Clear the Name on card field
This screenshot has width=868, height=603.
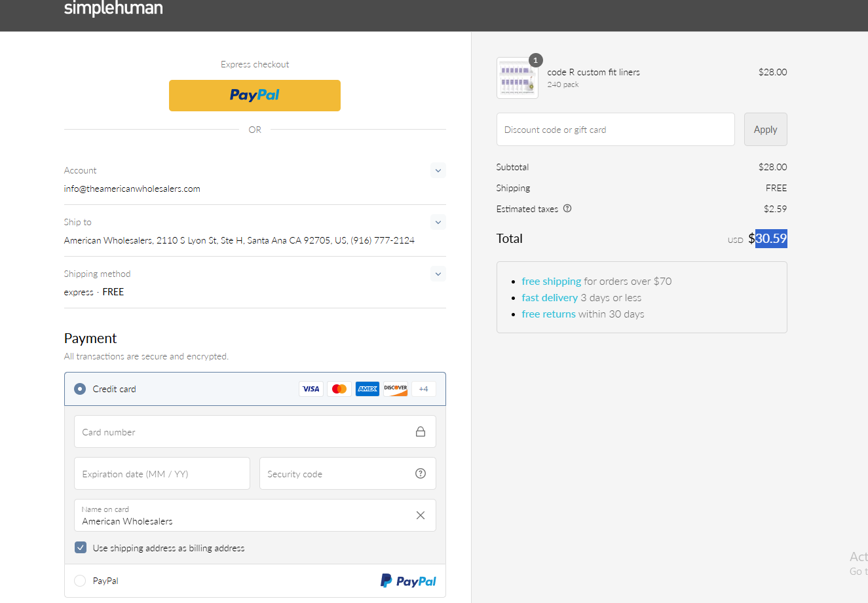[421, 515]
